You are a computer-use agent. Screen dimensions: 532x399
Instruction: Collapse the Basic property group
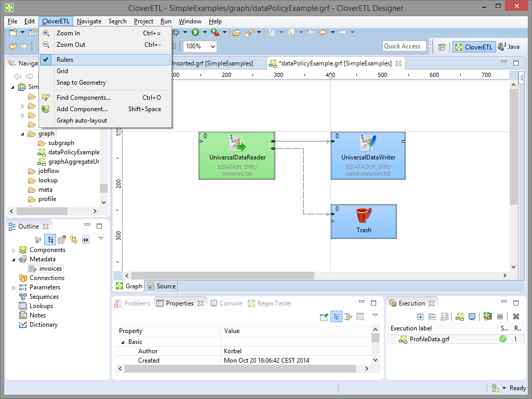tap(123, 342)
